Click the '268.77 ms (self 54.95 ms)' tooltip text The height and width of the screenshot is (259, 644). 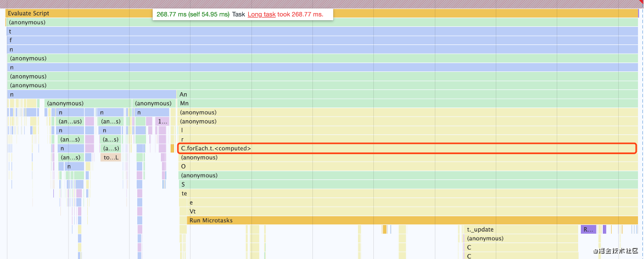[x=193, y=14]
